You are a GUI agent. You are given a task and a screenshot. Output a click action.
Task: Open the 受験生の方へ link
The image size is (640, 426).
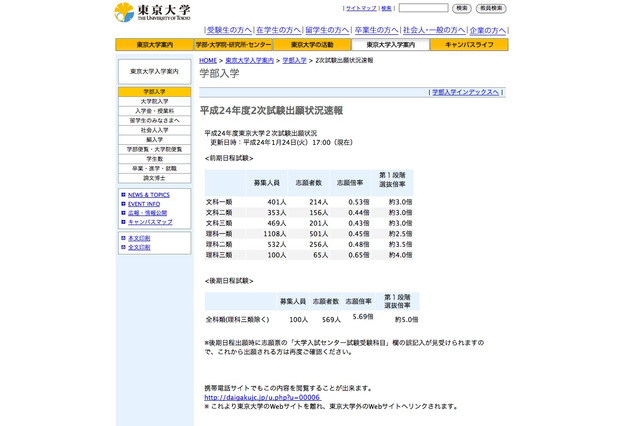229,30
